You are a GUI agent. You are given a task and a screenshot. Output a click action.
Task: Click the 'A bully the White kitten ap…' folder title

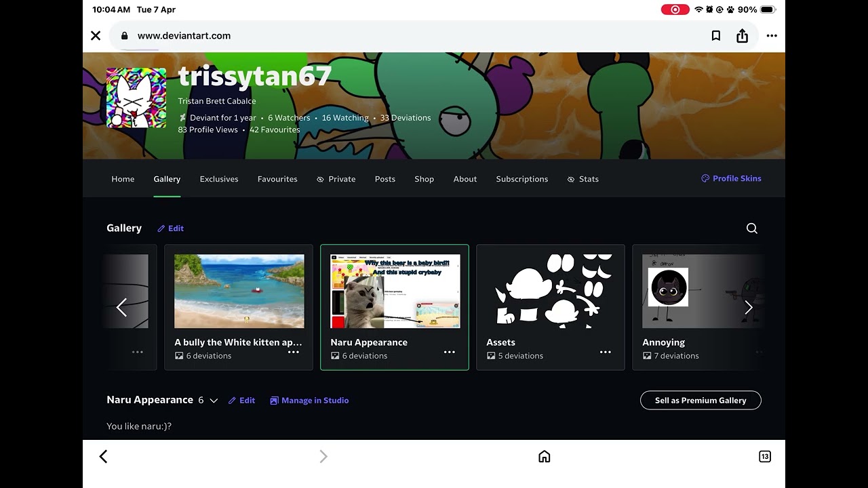pyautogui.click(x=238, y=342)
